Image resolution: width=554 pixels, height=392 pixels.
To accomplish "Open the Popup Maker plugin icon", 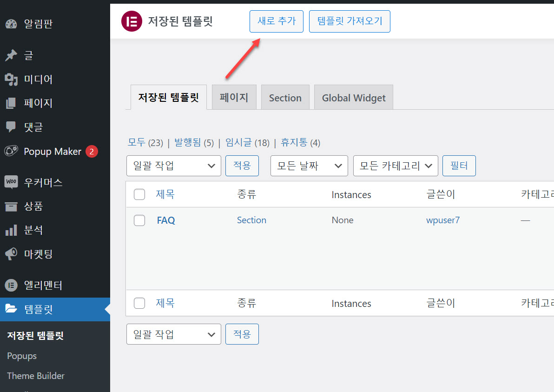I will [11, 151].
